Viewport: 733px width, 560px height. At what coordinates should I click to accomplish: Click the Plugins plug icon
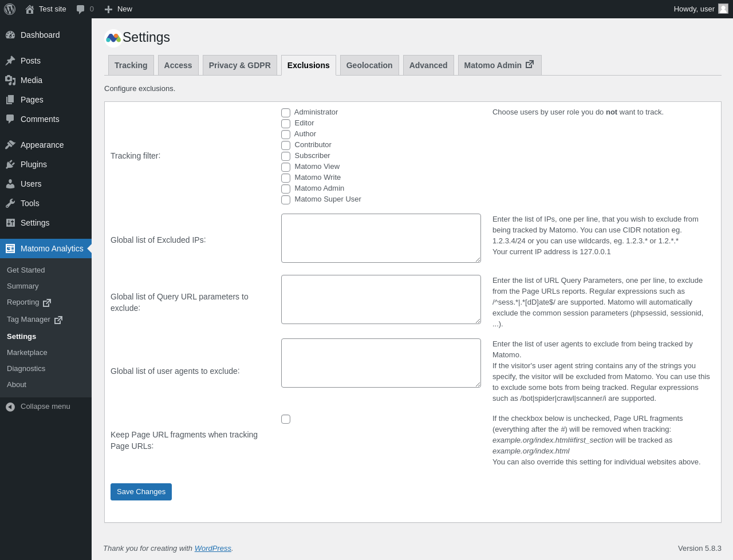[x=10, y=164]
